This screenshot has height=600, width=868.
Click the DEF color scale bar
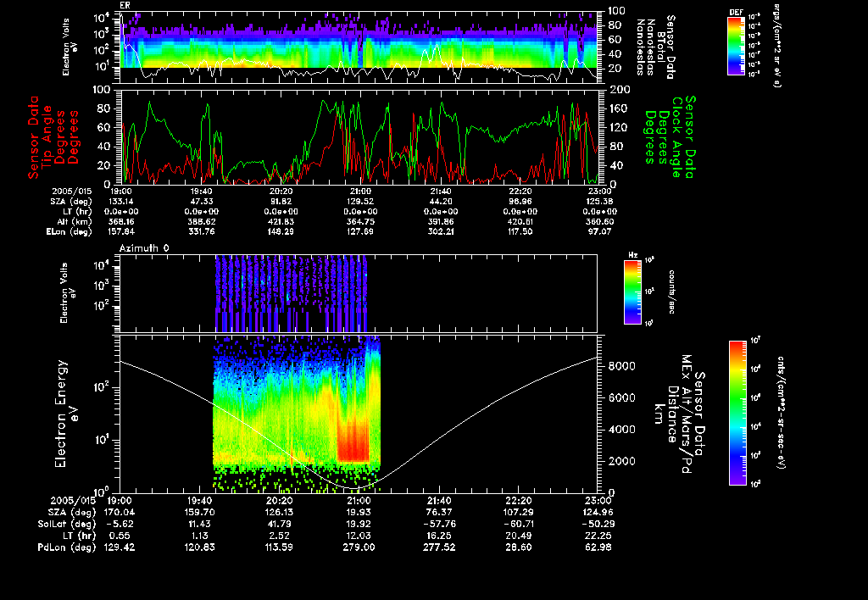tap(736, 46)
